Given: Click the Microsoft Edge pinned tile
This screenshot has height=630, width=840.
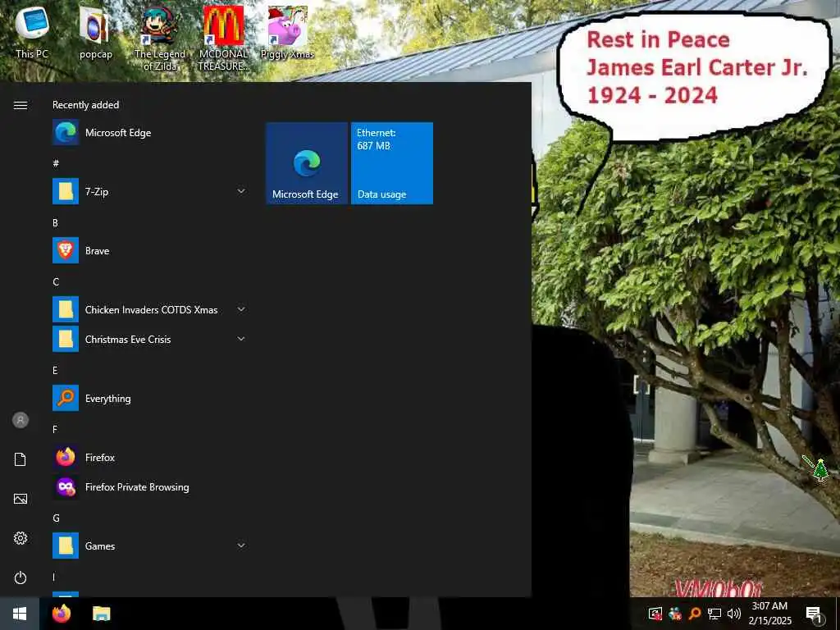Looking at the screenshot, I should pyautogui.click(x=307, y=163).
